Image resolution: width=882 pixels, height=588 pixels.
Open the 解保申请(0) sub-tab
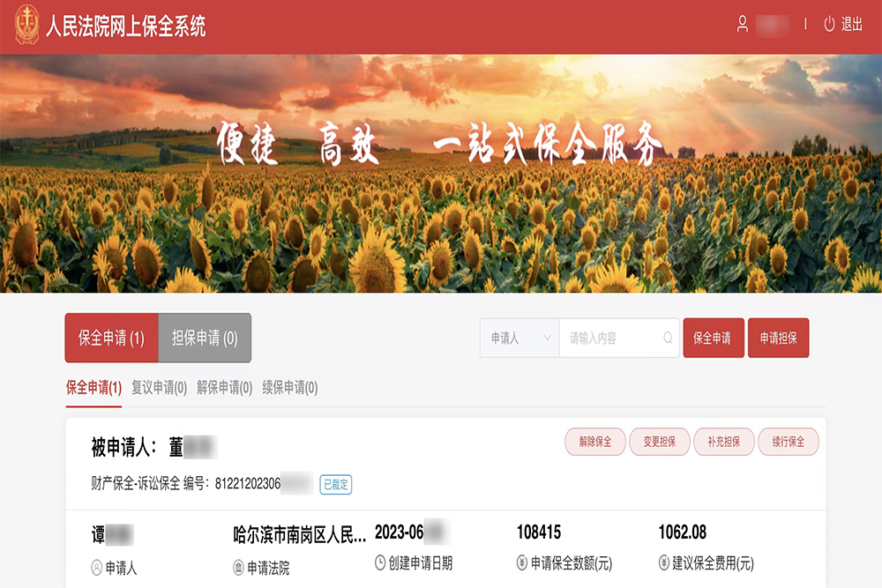click(224, 388)
